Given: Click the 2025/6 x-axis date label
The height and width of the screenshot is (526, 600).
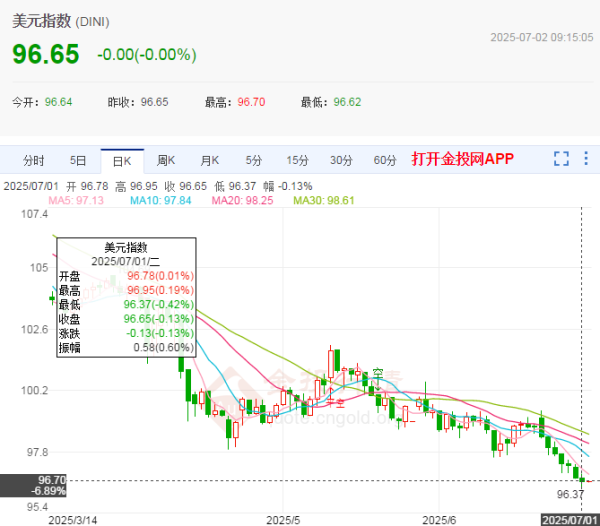Looking at the screenshot, I should point(439,520).
